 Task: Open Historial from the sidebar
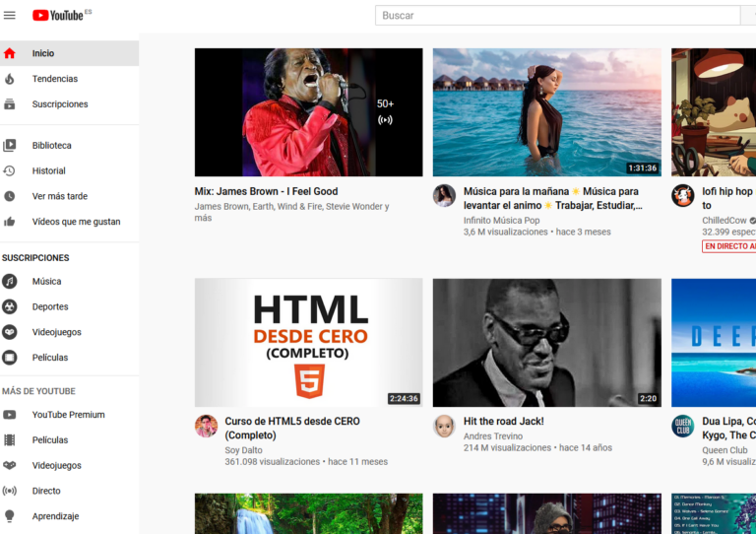click(70, 170)
